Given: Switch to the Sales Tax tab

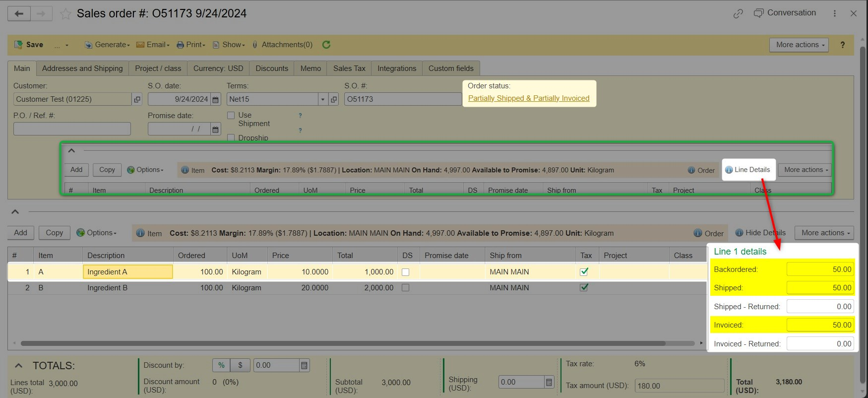Looking at the screenshot, I should [x=349, y=68].
